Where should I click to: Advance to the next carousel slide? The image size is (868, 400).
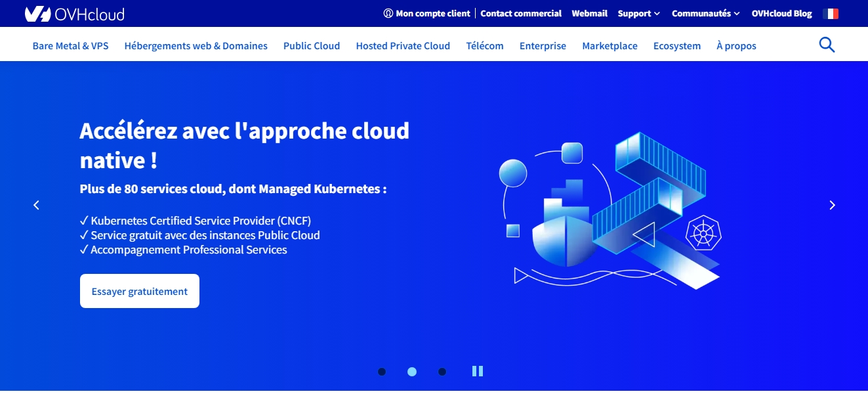(832, 205)
